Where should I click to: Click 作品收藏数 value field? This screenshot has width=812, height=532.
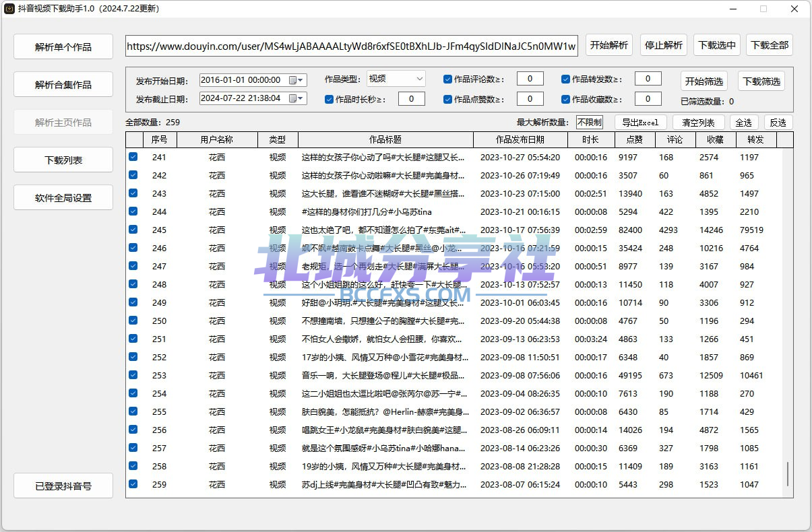(x=648, y=99)
